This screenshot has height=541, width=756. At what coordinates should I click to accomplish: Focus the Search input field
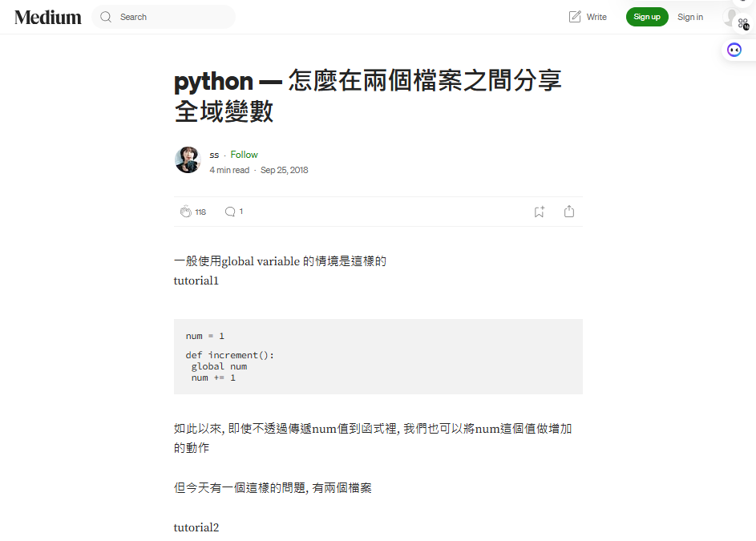[x=164, y=17]
